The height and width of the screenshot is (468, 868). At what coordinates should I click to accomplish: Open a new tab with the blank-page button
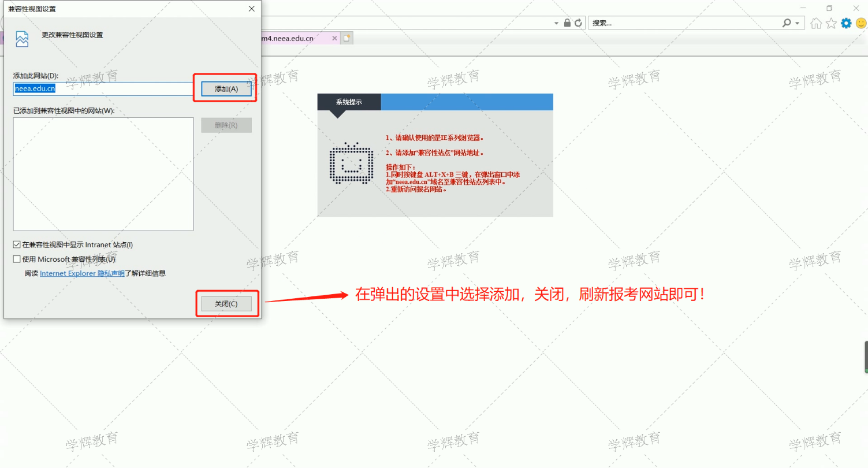pyautogui.click(x=347, y=38)
